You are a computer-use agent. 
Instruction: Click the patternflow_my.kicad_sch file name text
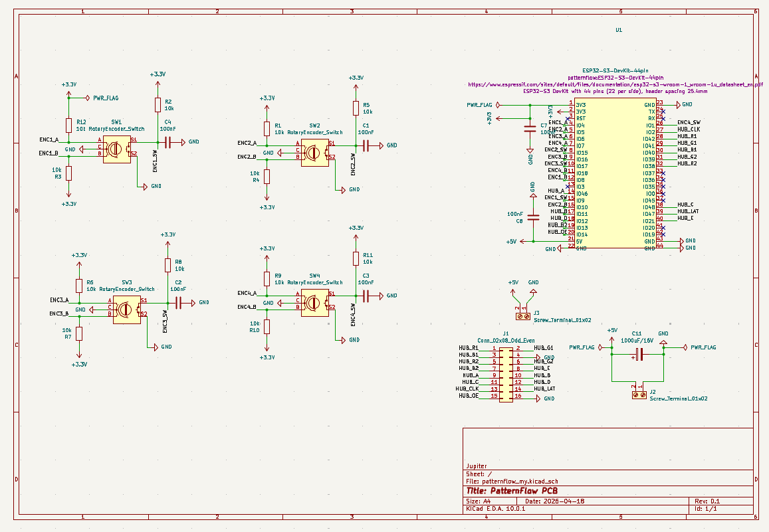(x=523, y=481)
